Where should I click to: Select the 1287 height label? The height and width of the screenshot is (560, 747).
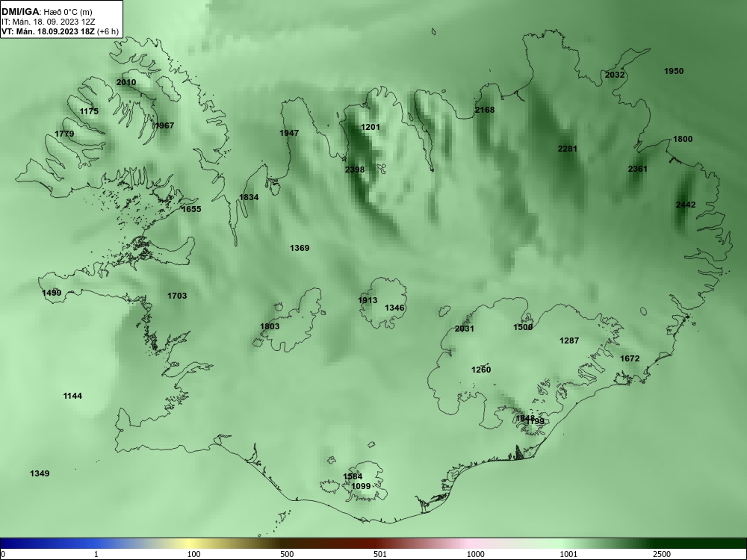(569, 341)
